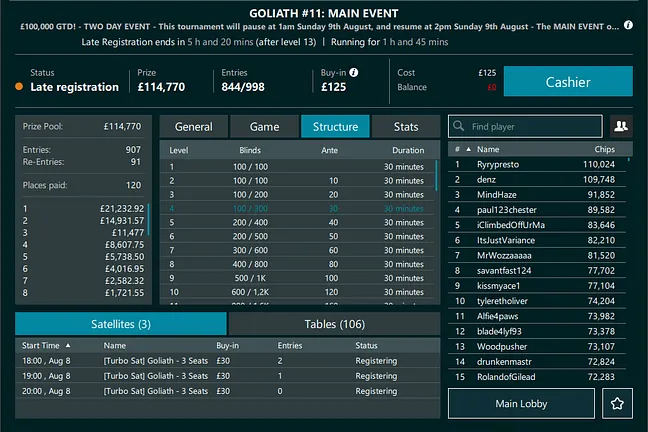Select the 20:00 Turbo Sat satellite row
The image size is (648, 432).
click(x=227, y=391)
